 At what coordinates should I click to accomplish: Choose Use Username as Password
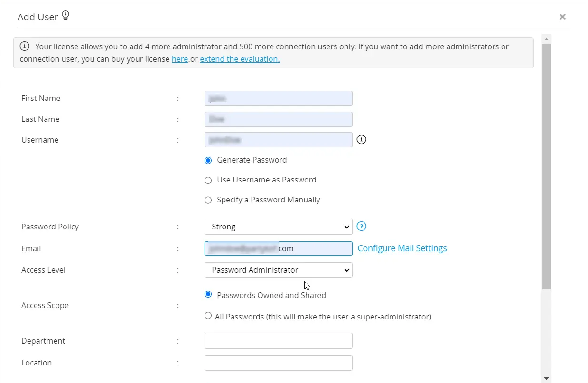208,180
